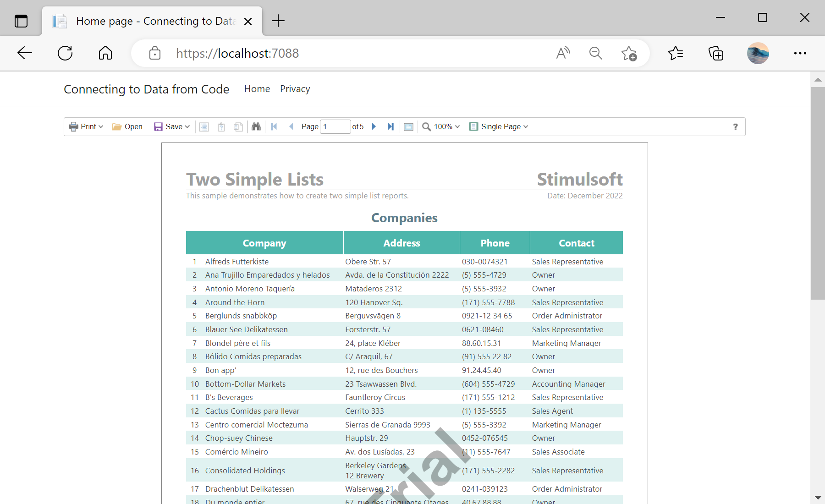Open the viewer help question mark
The image size is (825, 504).
(735, 127)
